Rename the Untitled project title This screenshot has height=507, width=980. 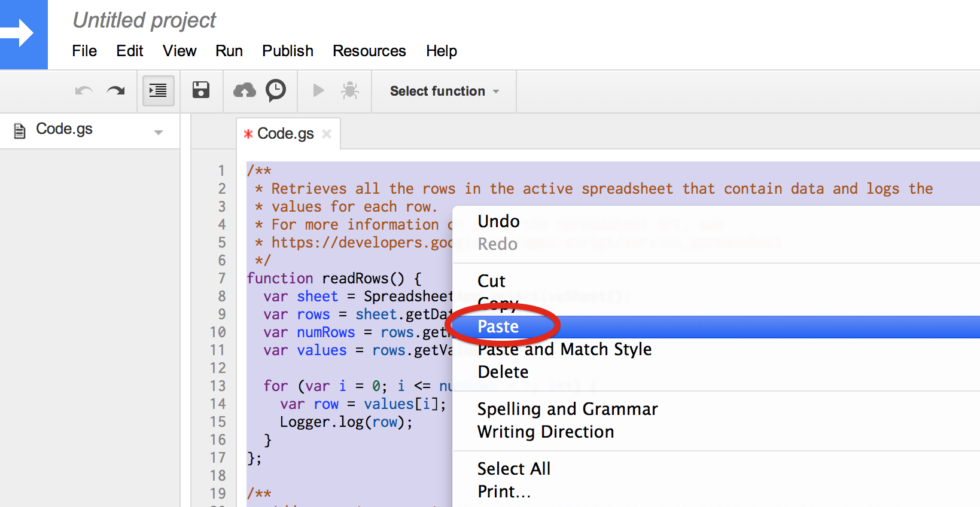click(144, 20)
